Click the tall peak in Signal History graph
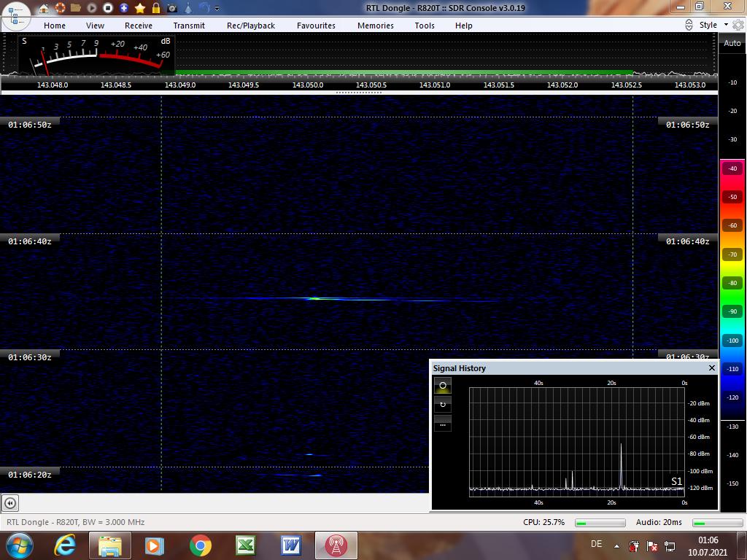Viewport: 747px width, 560px height. click(621, 466)
